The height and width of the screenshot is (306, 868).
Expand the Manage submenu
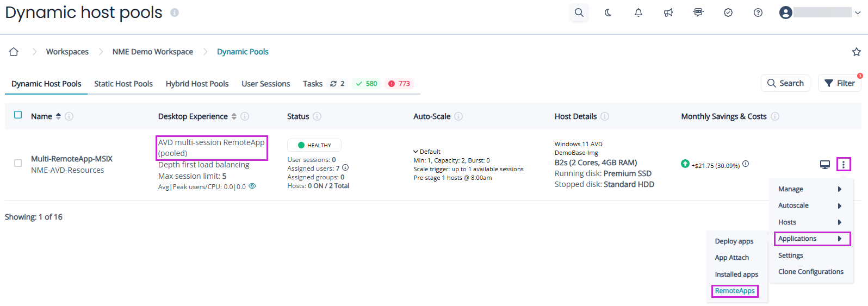[x=810, y=189]
